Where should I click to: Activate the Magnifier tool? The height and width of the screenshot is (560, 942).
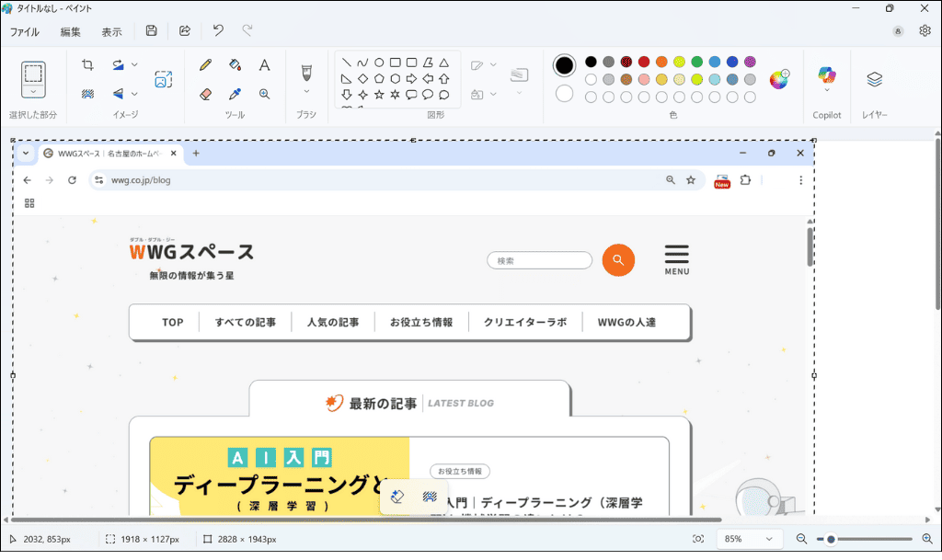tap(265, 94)
